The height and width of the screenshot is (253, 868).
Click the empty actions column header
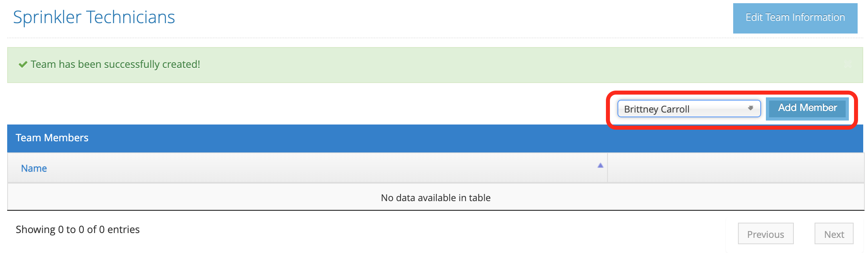point(736,168)
